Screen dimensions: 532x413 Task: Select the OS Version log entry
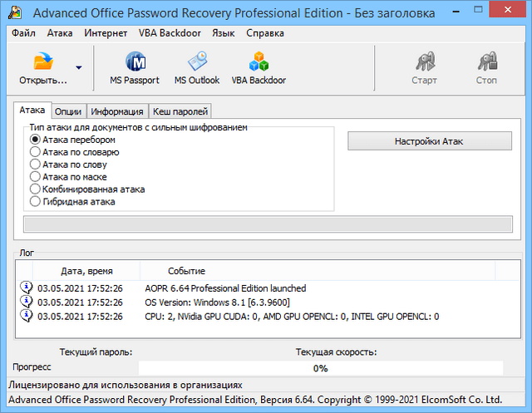click(x=216, y=302)
